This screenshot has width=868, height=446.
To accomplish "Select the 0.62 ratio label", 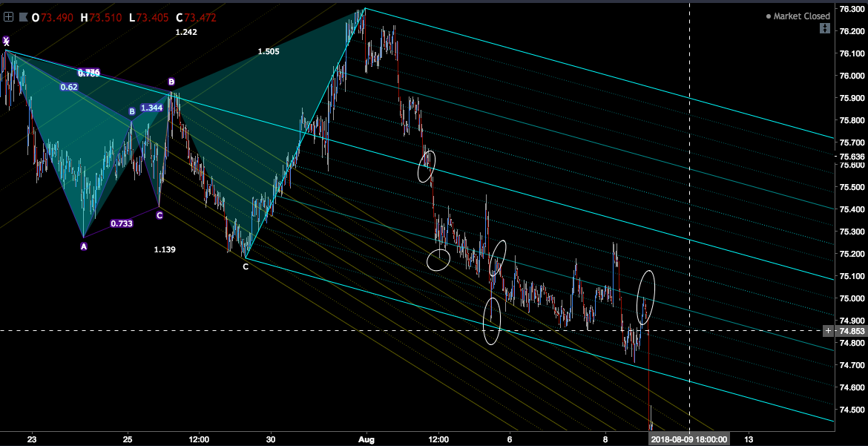I will point(69,87).
